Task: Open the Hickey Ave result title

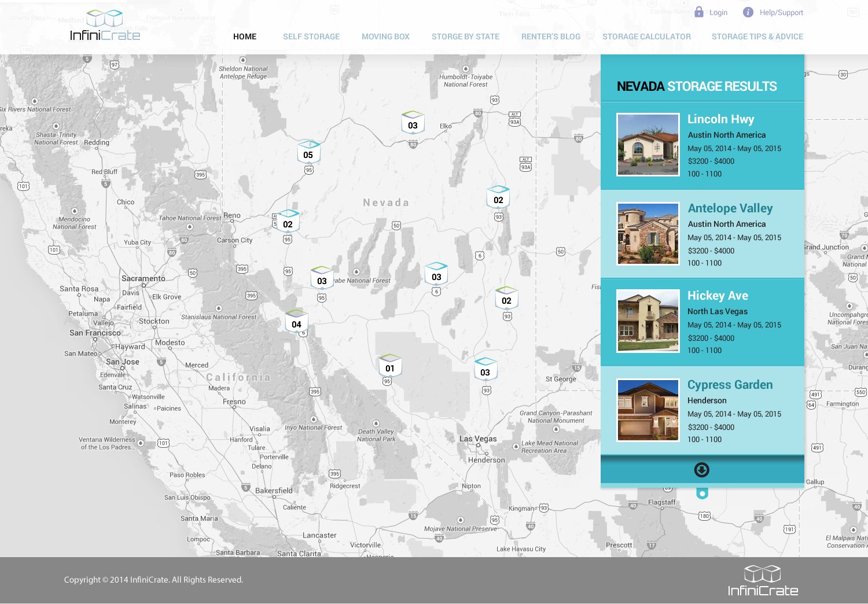Action: click(718, 296)
